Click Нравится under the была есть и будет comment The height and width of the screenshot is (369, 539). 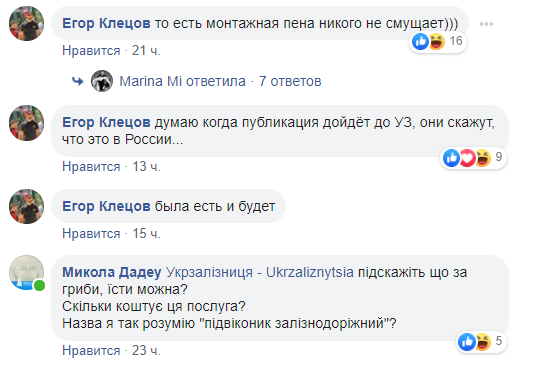91,234
